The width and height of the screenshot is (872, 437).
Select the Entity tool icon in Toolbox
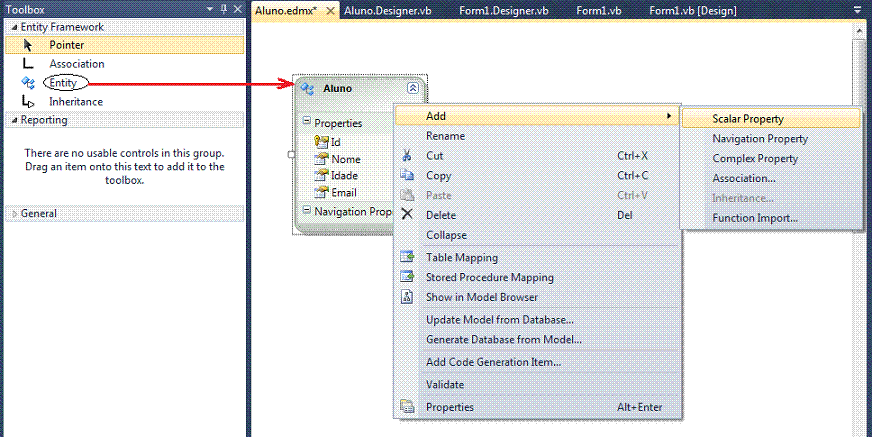pos(28,83)
